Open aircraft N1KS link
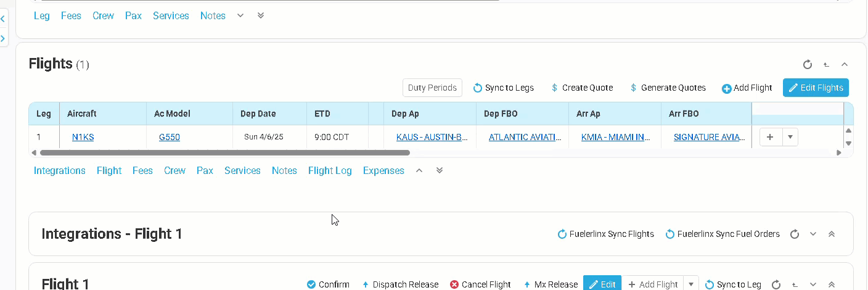The image size is (868, 290). click(83, 137)
